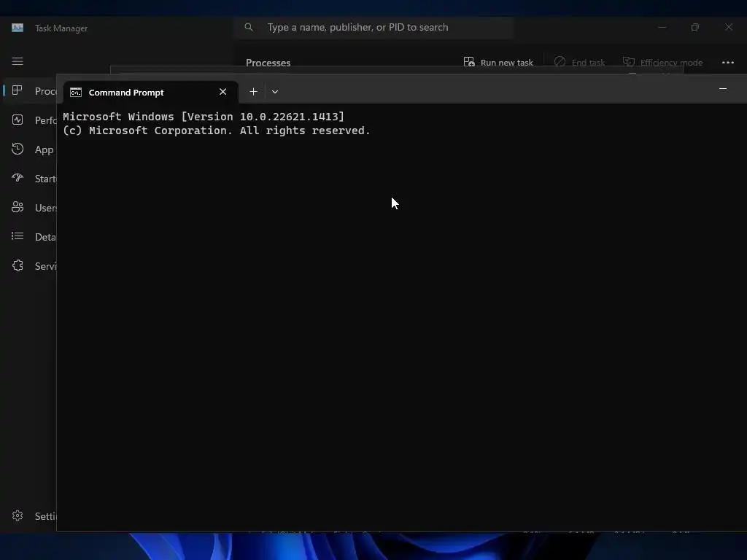Minimize the Command Prompt terminal window
The width and height of the screenshot is (747, 560).
coord(723,88)
